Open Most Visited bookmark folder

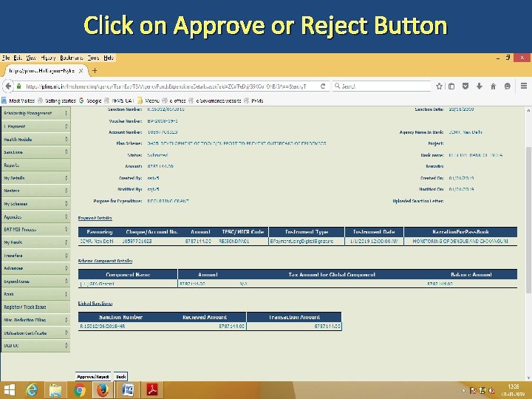[18, 100]
